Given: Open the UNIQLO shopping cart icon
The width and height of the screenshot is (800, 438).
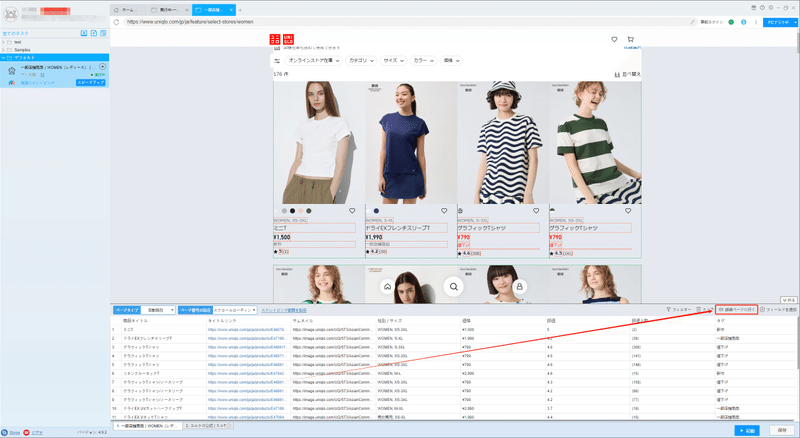Looking at the screenshot, I should pyautogui.click(x=631, y=39).
